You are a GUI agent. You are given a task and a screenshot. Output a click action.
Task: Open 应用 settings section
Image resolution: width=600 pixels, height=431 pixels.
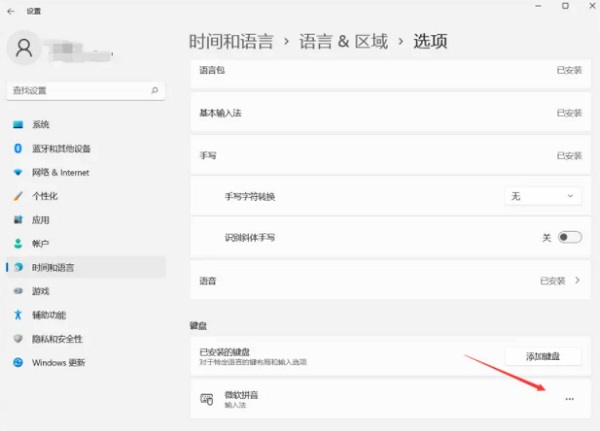pyautogui.click(x=86, y=220)
